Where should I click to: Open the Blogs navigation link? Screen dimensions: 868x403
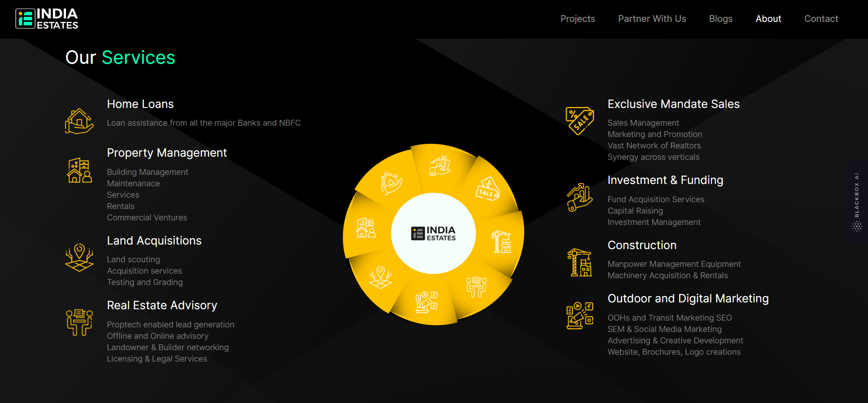721,19
